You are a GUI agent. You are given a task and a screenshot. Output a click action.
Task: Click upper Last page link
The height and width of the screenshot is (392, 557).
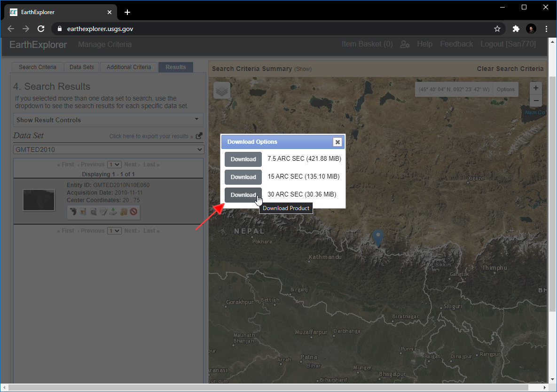pos(151,165)
